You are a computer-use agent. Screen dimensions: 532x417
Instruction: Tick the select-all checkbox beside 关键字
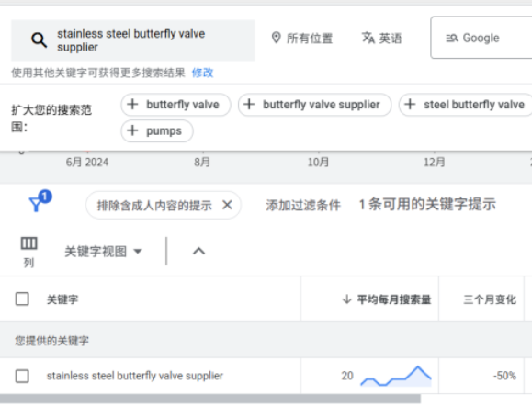click(x=22, y=299)
